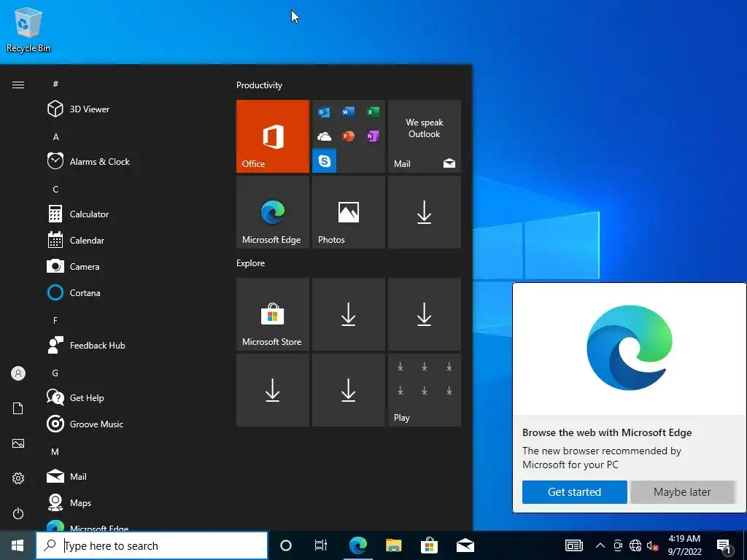747x560 pixels.
Task: Click the pending download tile beside Microsoft Store
Action: [x=348, y=314]
